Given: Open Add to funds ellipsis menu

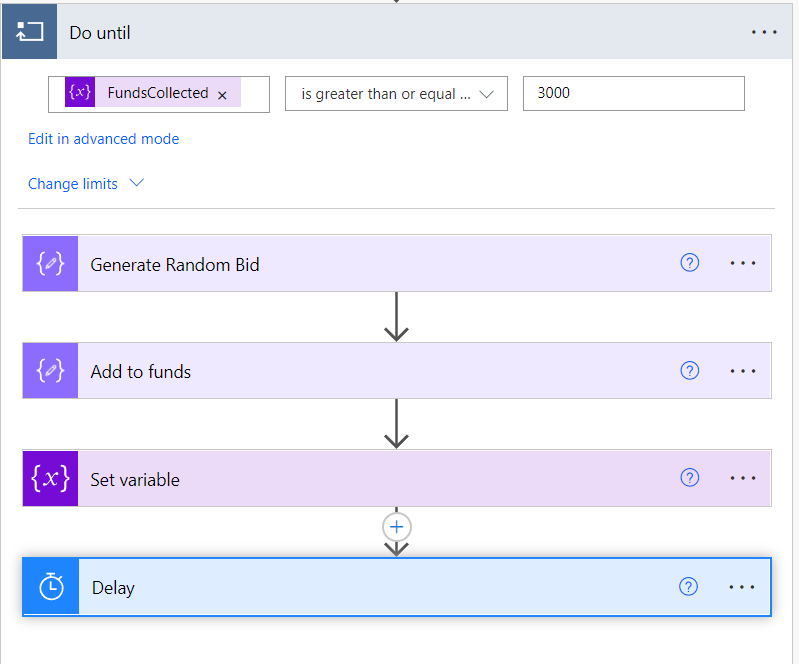Looking at the screenshot, I should tap(743, 371).
